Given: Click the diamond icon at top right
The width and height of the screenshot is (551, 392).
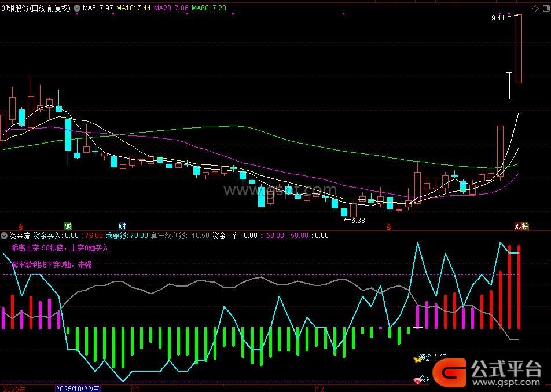Looking at the screenshot, I should 535,8.
